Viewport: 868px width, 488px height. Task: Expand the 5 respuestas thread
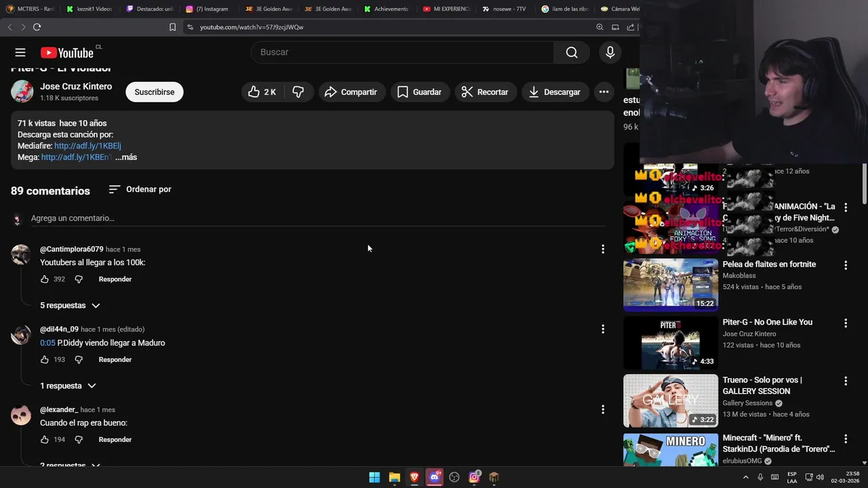pos(70,306)
